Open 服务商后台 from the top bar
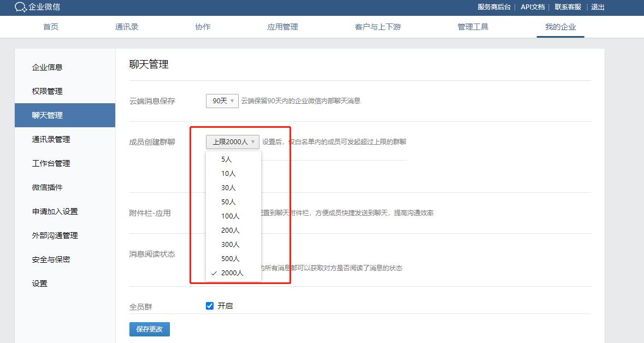644x343 pixels. coord(493,7)
